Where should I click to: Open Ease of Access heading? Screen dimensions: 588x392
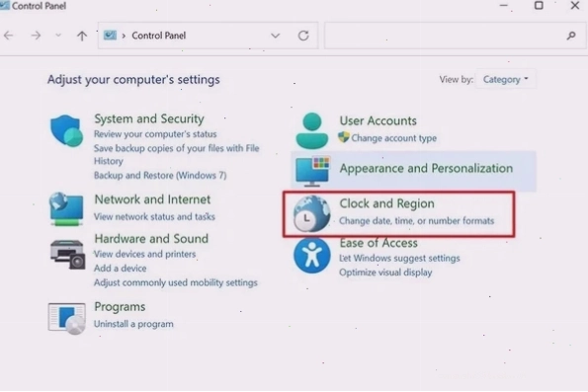pyautogui.click(x=378, y=243)
